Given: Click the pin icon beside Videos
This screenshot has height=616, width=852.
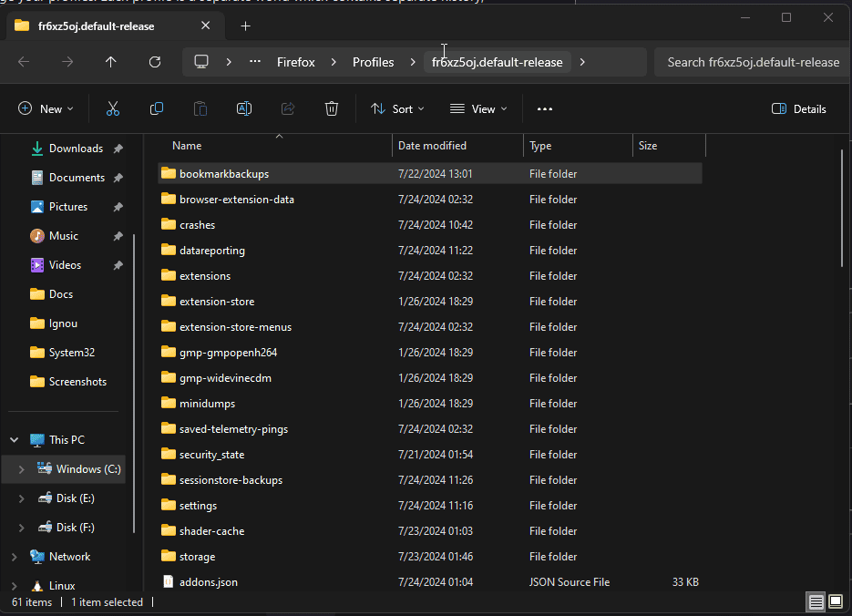Looking at the screenshot, I should coord(118,265).
